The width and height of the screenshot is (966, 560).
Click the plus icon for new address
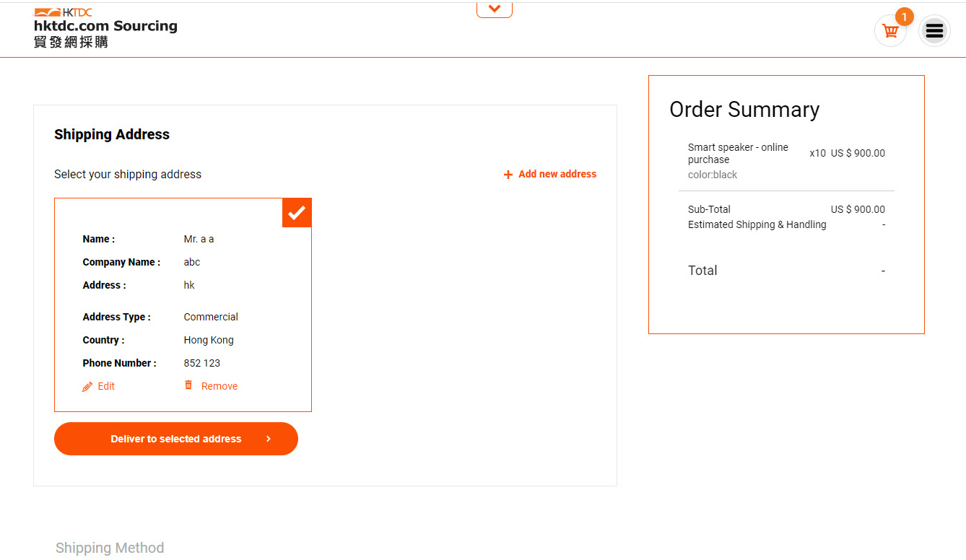point(508,175)
